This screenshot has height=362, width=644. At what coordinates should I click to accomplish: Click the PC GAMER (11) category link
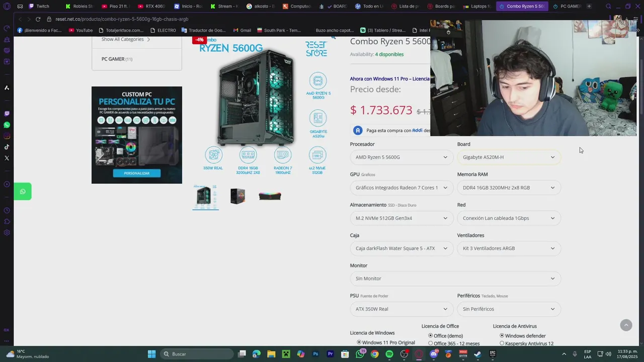tap(117, 59)
